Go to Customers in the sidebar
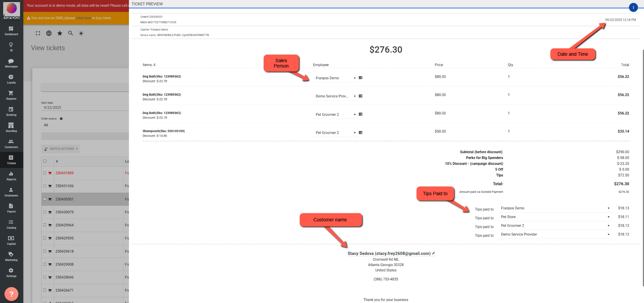 11,143
